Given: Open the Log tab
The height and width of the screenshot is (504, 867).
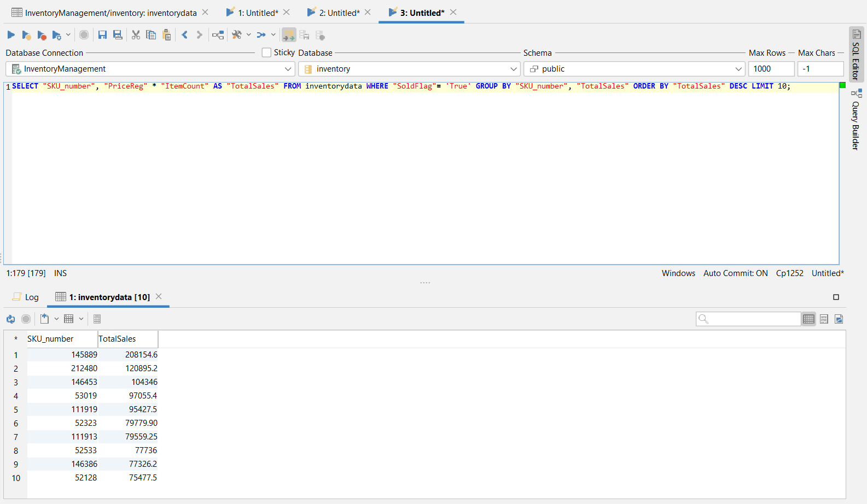Looking at the screenshot, I should pyautogui.click(x=26, y=297).
